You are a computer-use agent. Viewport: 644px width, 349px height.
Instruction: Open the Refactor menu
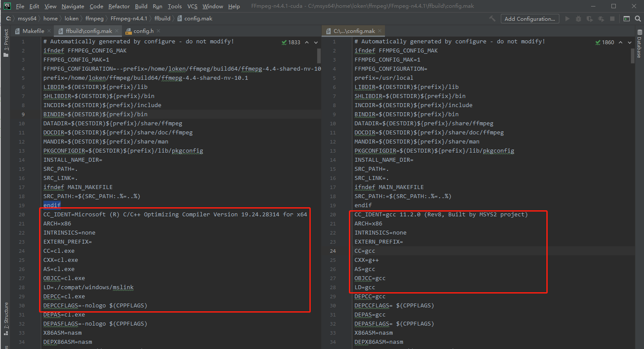point(119,6)
